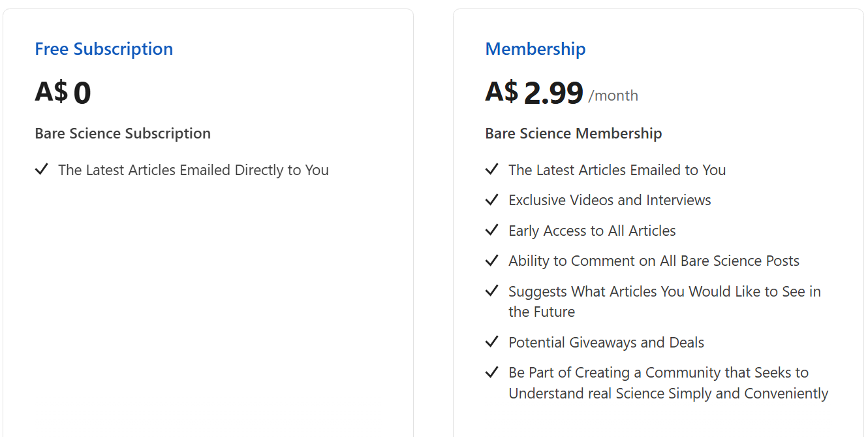
Task: Select the Bare Science Membership subtitle
Action: (573, 133)
